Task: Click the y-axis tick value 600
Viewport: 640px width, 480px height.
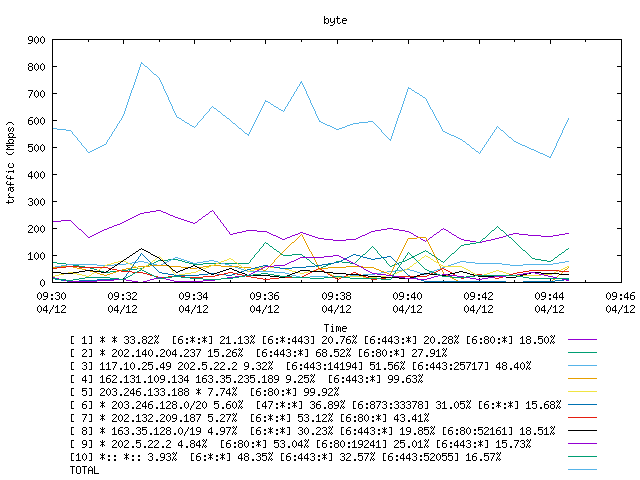Action: tap(36, 121)
